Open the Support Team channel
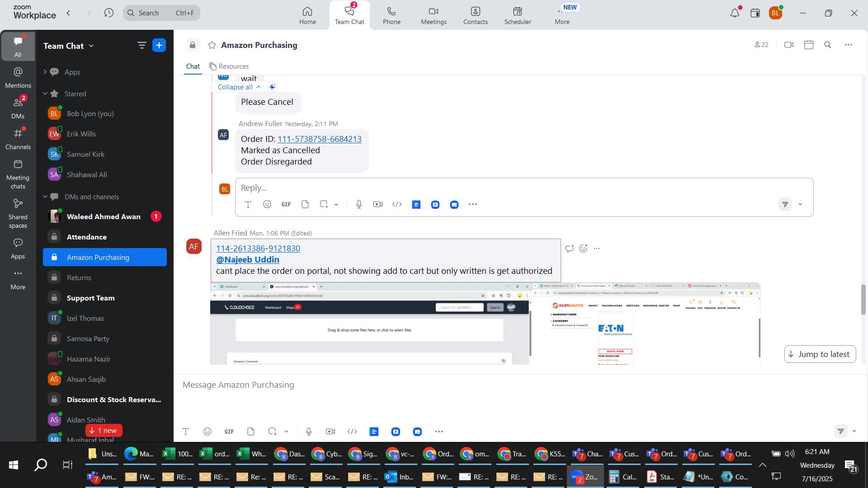The width and height of the screenshot is (868, 488). pyautogui.click(x=105, y=298)
